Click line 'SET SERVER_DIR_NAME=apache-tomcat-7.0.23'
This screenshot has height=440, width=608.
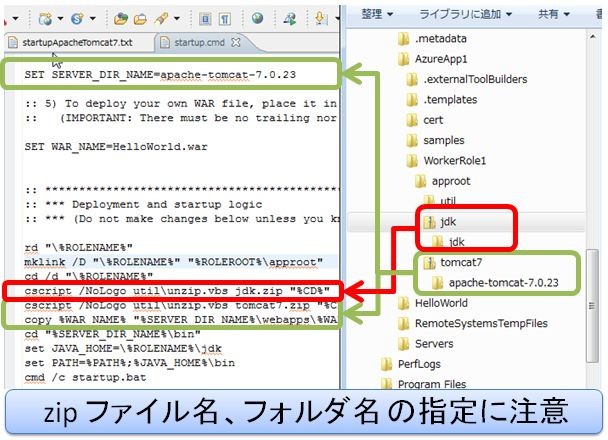160,74
